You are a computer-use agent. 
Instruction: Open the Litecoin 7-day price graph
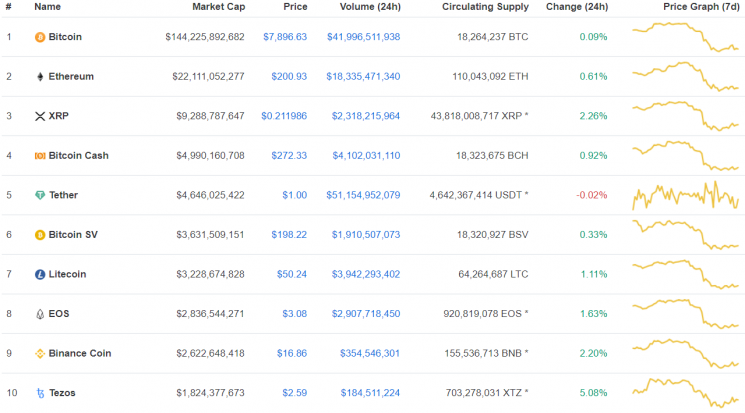685,274
